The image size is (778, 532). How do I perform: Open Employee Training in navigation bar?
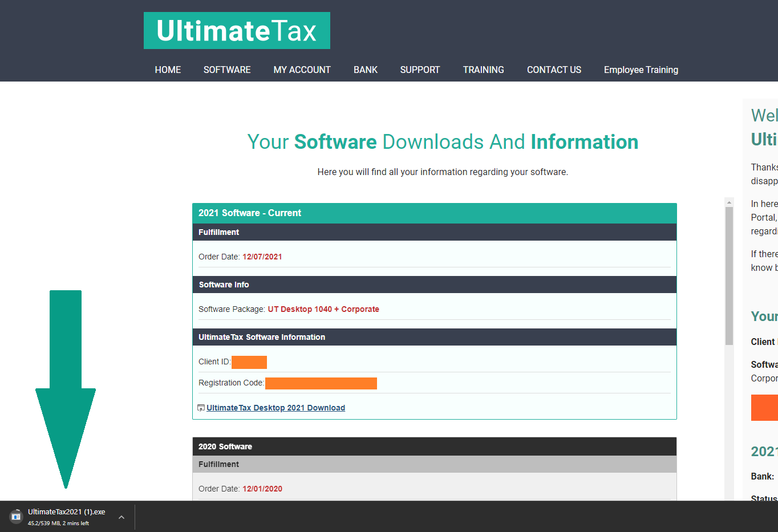coord(641,70)
